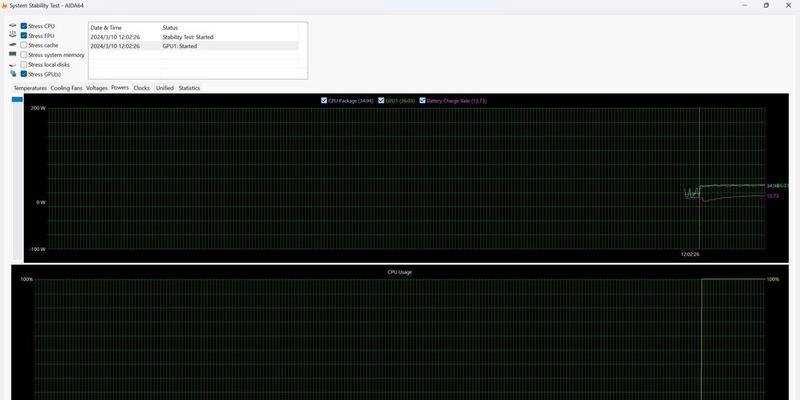Click the CPU chip icon beside Stress CPU
Screen dimensions: 800x400
[x=13, y=26]
